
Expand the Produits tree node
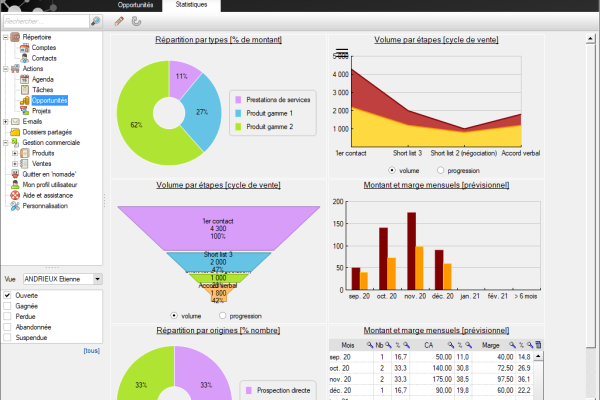coord(16,153)
